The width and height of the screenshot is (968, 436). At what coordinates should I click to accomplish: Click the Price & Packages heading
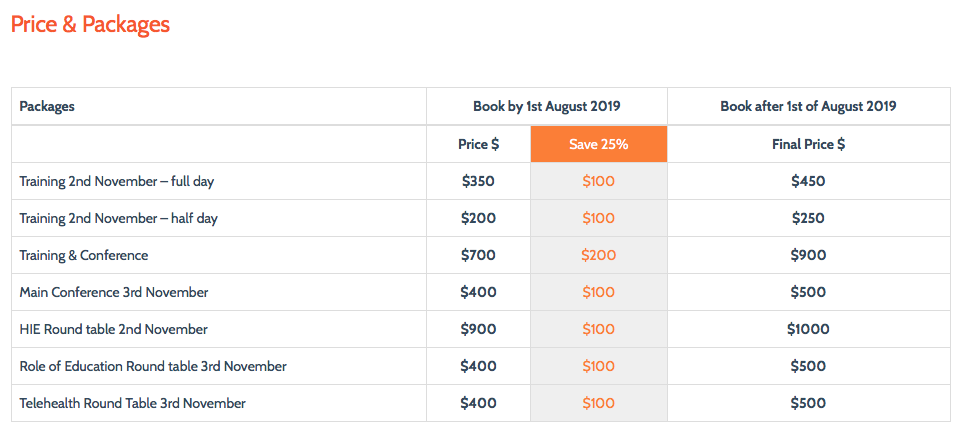pos(90,25)
